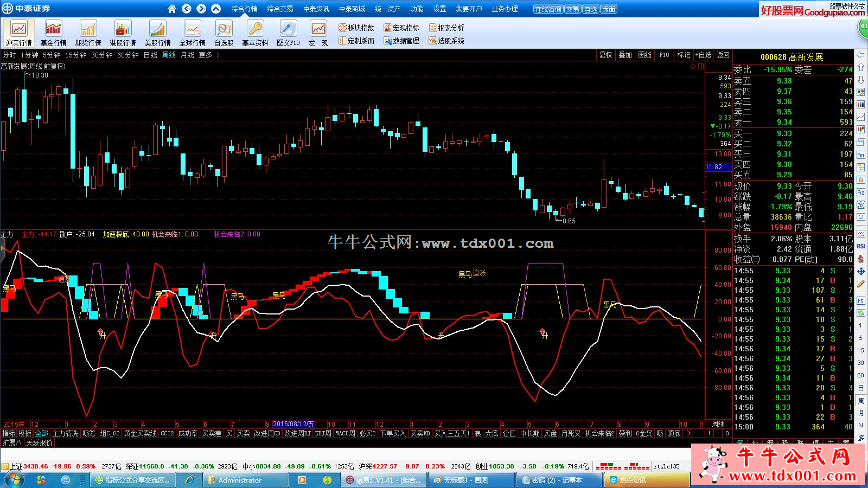Switch chart to 1分钟 period

click(x=30, y=55)
